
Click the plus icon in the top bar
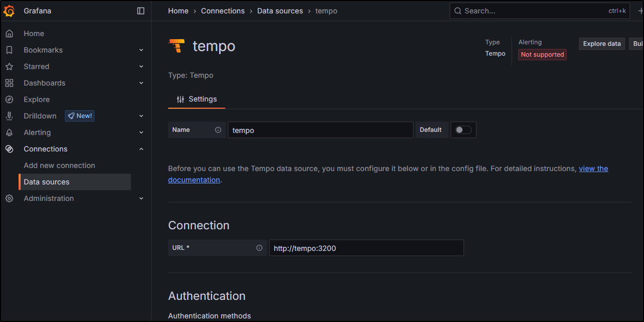[640, 11]
